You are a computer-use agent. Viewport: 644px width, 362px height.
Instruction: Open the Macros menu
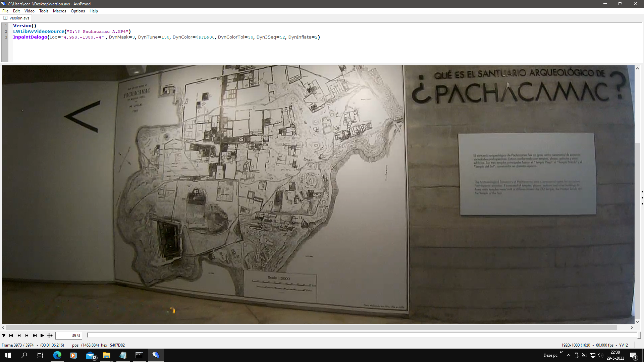[x=59, y=11]
